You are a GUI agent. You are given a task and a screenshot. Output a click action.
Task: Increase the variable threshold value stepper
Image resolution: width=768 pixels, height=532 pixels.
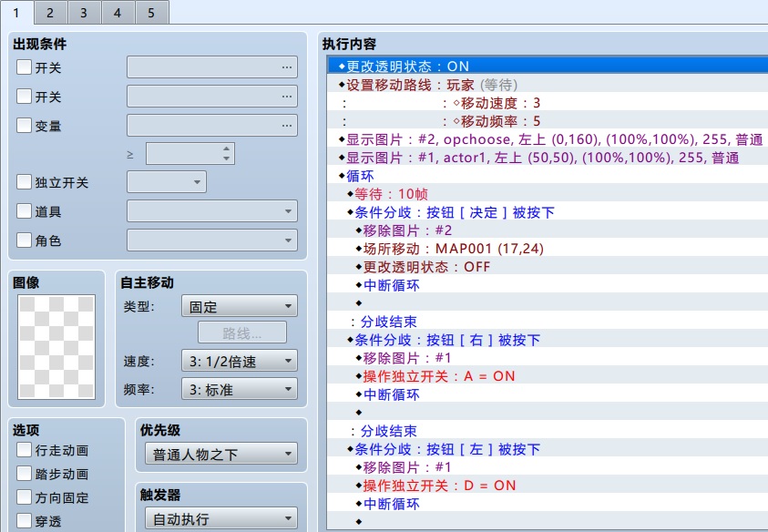[x=226, y=148]
